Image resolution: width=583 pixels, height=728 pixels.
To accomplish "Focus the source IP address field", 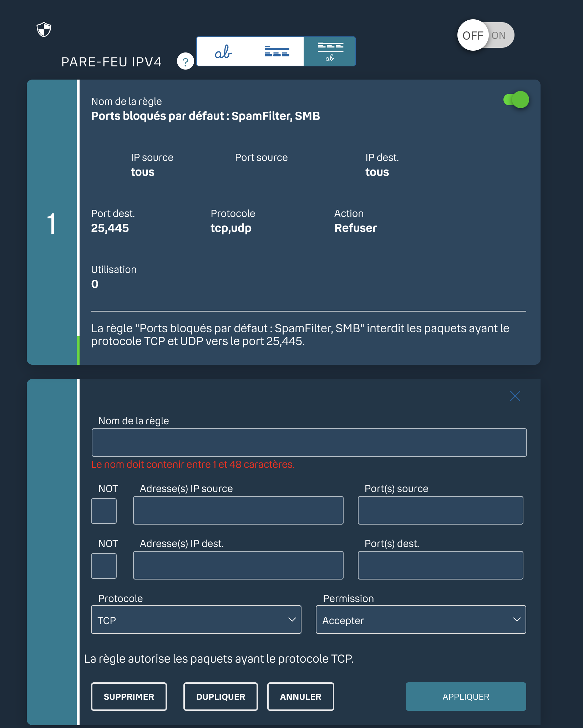I will [x=238, y=510].
